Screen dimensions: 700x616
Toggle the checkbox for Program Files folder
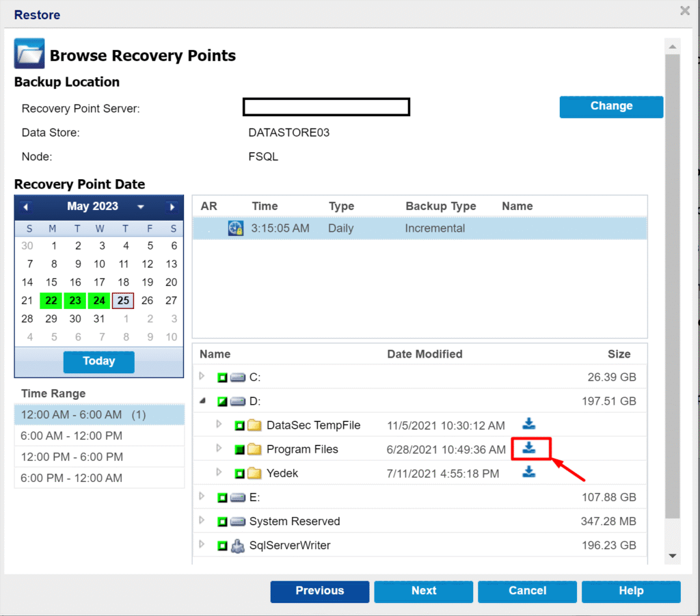coord(240,449)
